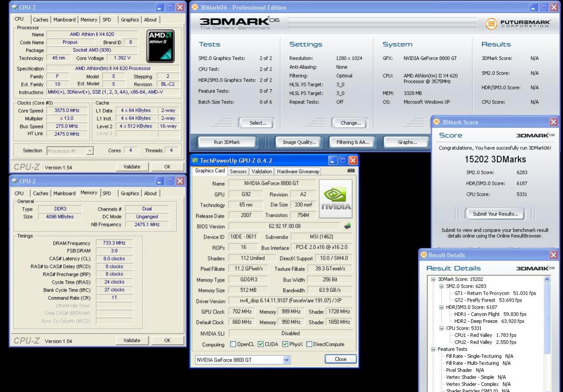Close the 3DMark Score popup with X

(x=554, y=122)
